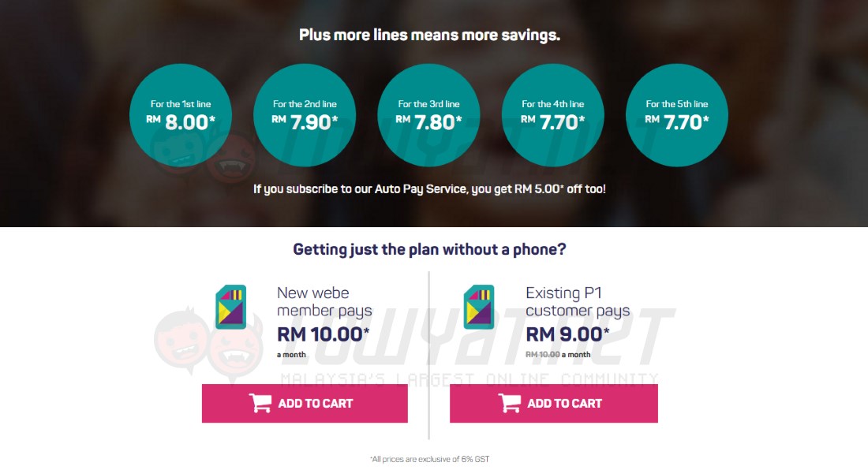Click the SIM card icon beside Existing P1
Viewport: 868px width, 470px height.
478,307
